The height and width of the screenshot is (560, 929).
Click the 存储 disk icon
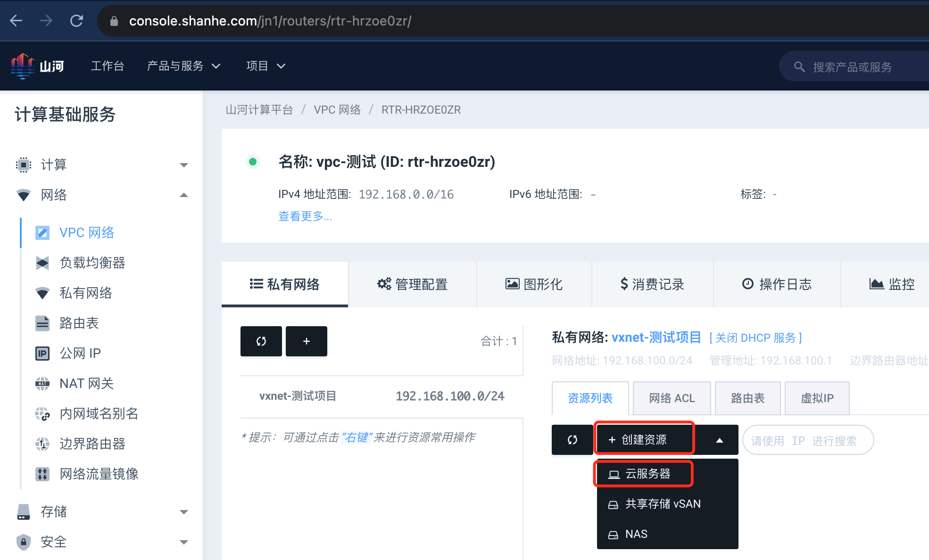pyautogui.click(x=23, y=511)
